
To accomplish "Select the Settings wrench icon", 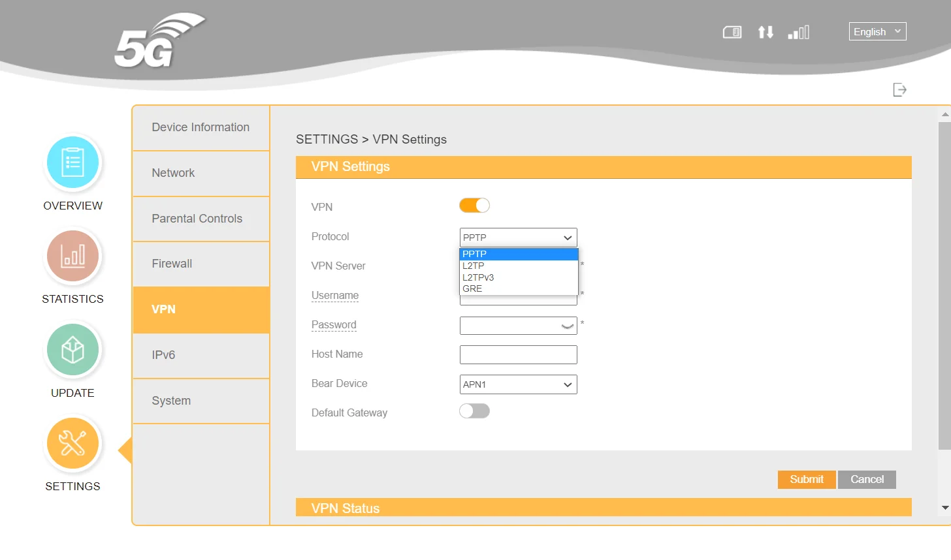I will [73, 444].
